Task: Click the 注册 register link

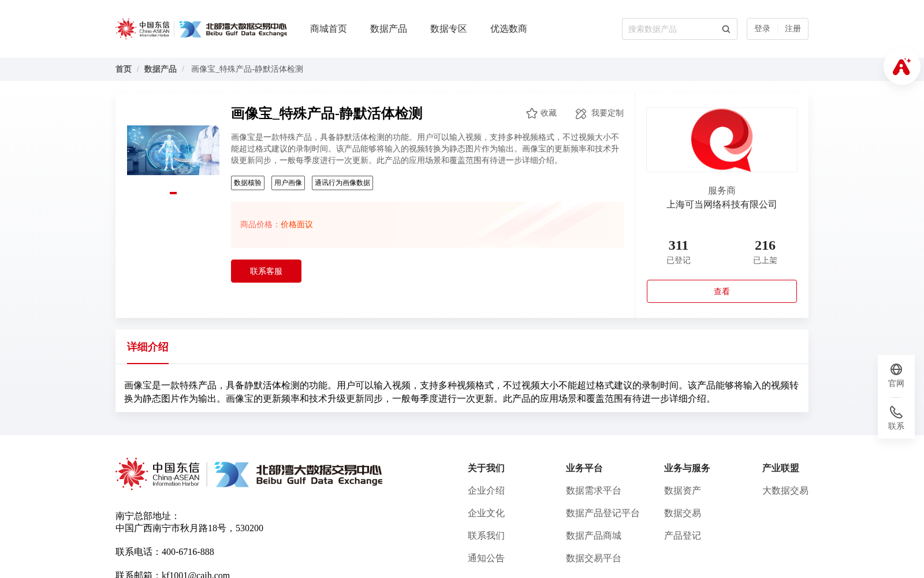Action: pyautogui.click(x=793, y=29)
